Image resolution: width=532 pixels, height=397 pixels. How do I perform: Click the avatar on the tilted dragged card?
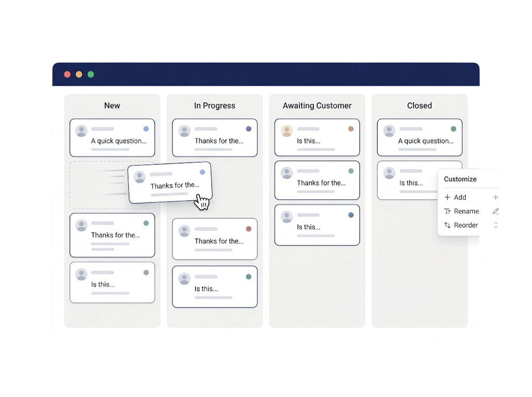(x=139, y=176)
